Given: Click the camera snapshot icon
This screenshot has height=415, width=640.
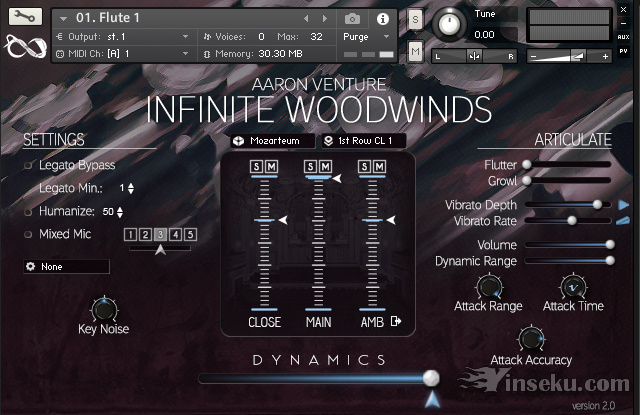Looking at the screenshot, I should tap(352, 18).
